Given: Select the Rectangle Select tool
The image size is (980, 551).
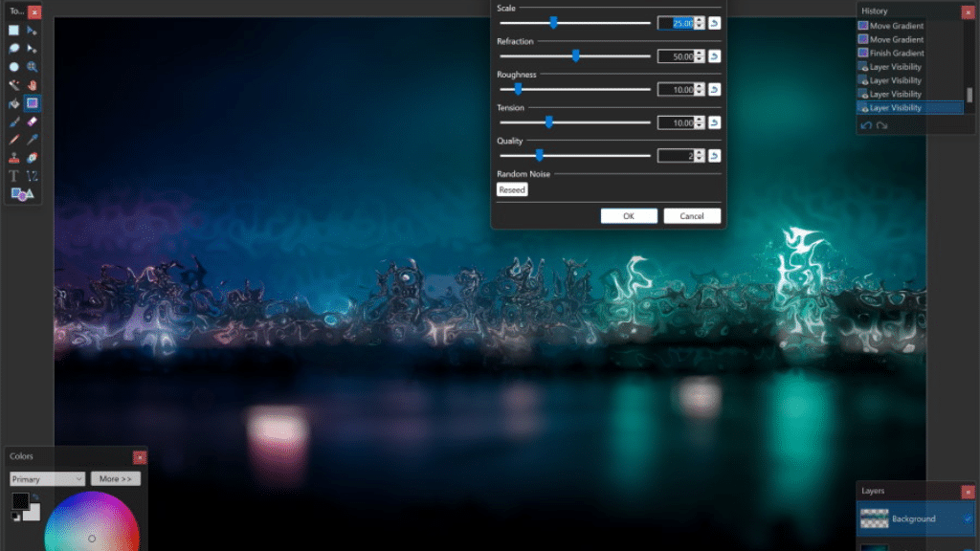Looking at the screenshot, I should click(13, 30).
